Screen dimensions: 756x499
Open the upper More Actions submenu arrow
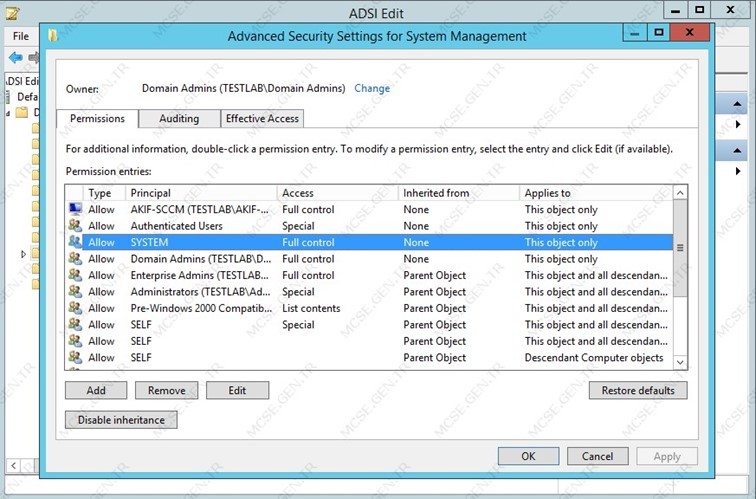pos(738,124)
